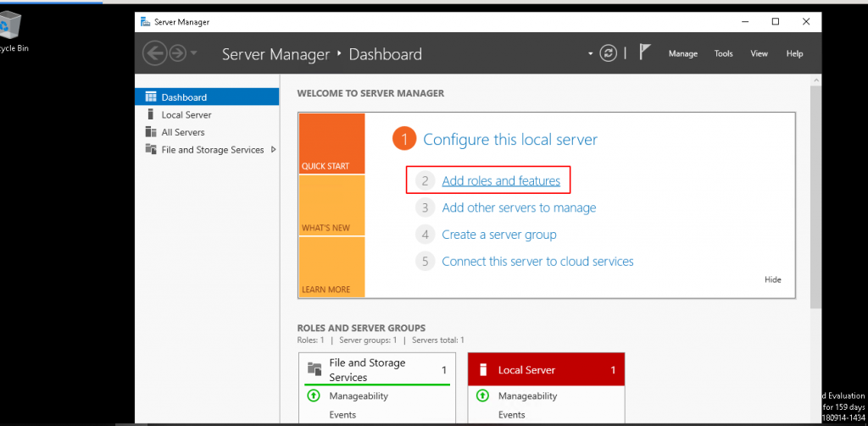Select Dashboard in the left pane
868x426 pixels.
[x=207, y=97]
